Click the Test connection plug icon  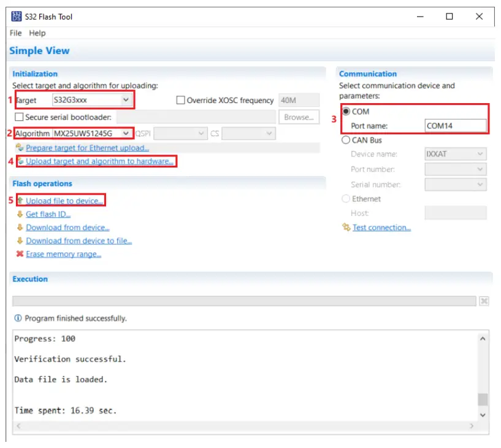pyautogui.click(x=346, y=227)
